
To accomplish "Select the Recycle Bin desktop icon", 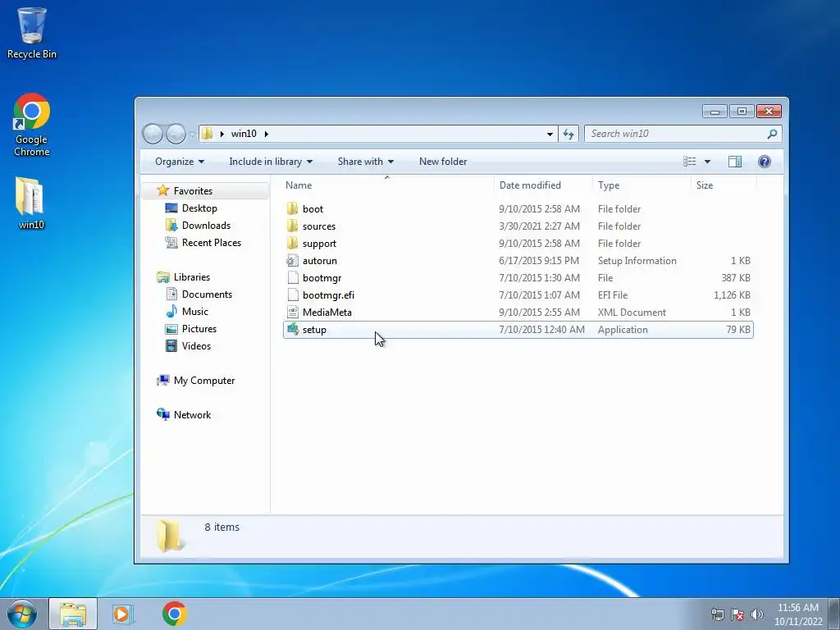I will (32, 33).
